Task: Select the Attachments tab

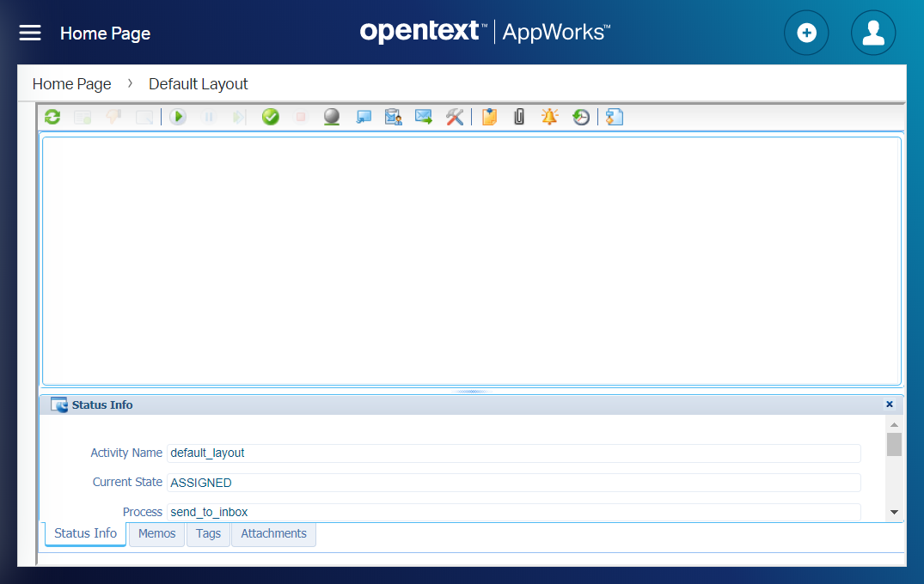Action: [x=273, y=533]
